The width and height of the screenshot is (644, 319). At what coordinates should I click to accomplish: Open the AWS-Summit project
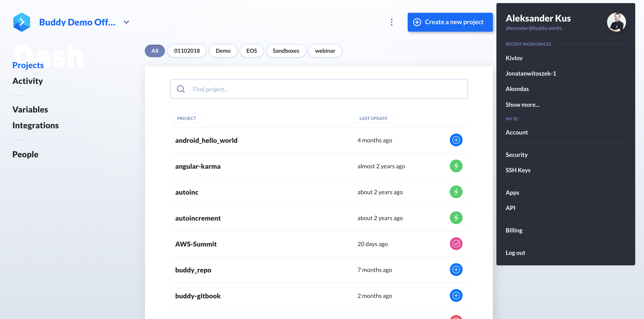pos(196,244)
